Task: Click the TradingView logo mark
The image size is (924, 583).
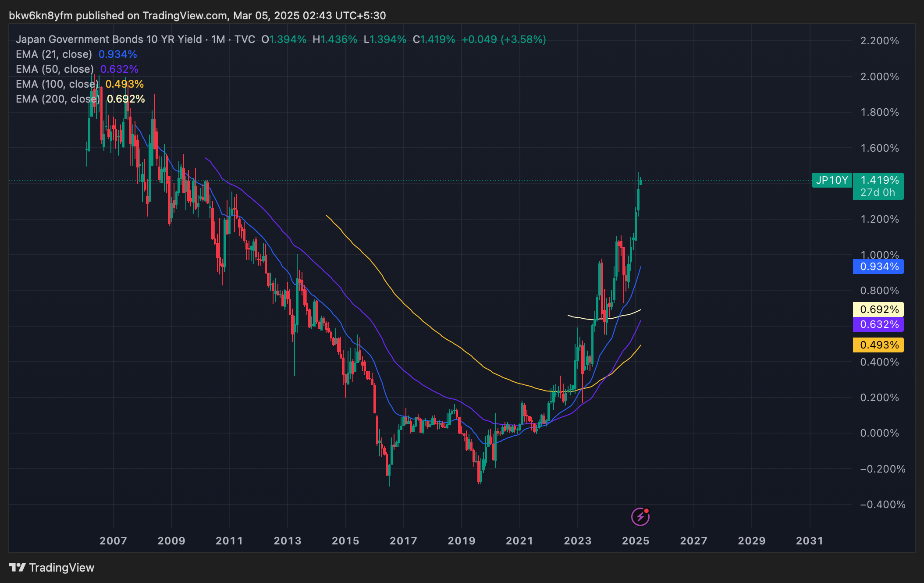Action: pos(18,568)
